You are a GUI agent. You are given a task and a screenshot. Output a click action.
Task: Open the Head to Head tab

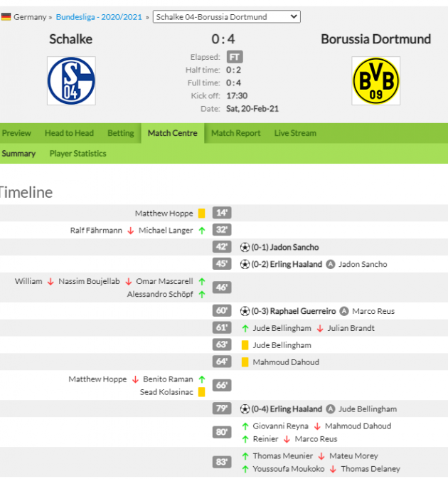click(x=69, y=133)
